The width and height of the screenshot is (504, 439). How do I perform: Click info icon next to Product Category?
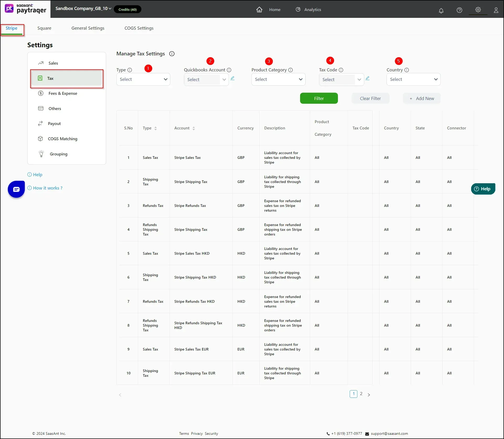pyautogui.click(x=290, y=70)
